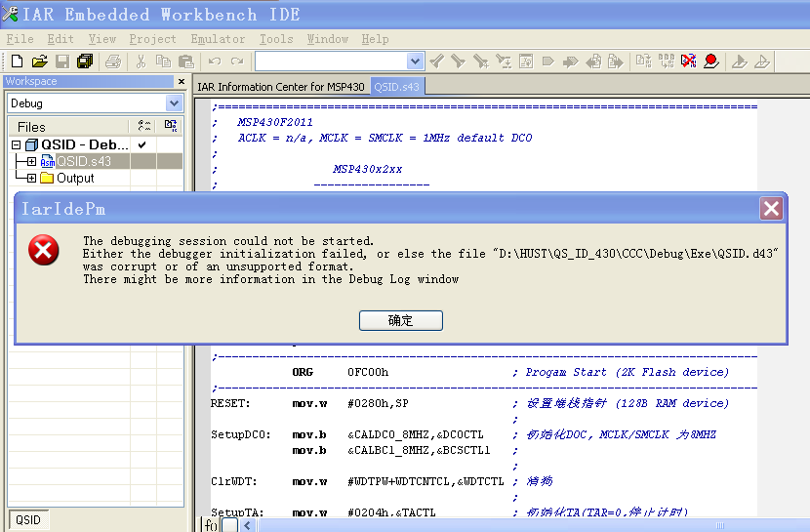
Task: Close the IarIdePm error dialog with X
Action: point(771,209)
